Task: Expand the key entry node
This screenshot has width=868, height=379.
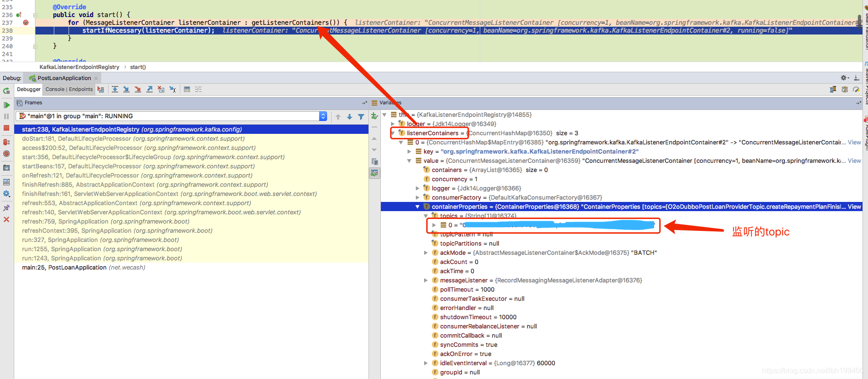Action: coord(409,152)
